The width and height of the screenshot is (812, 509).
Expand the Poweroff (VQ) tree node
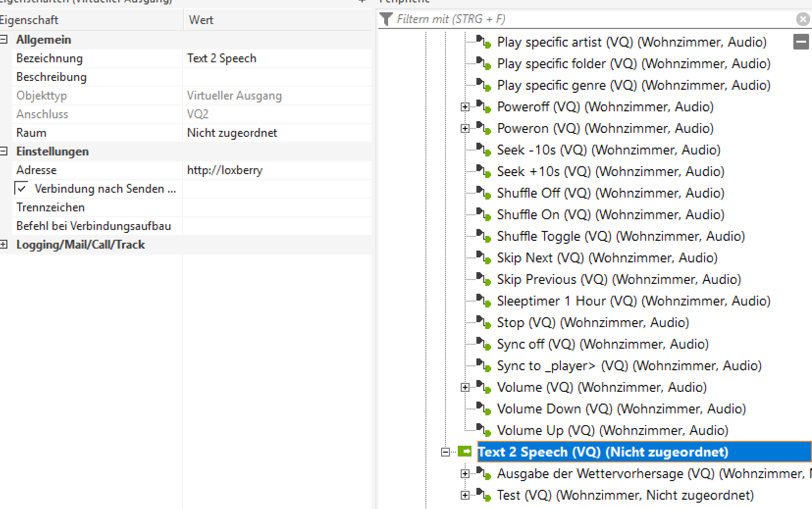(x=465, y=107)
